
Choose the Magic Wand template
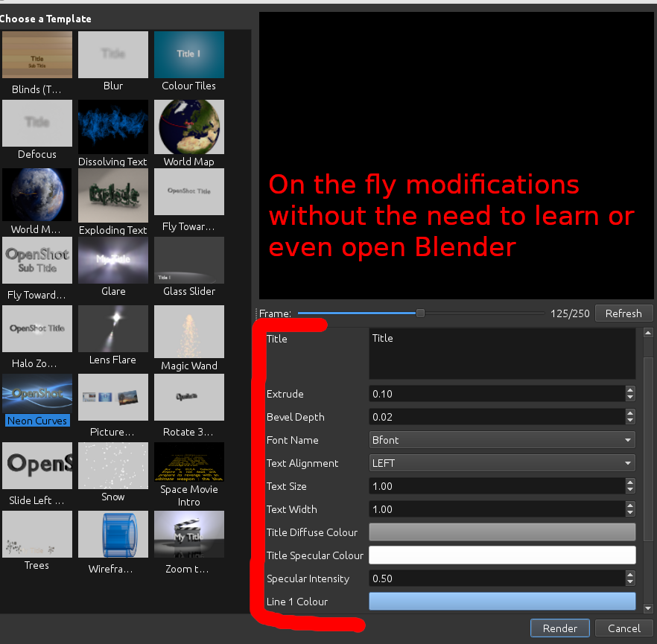click(188, 332)
